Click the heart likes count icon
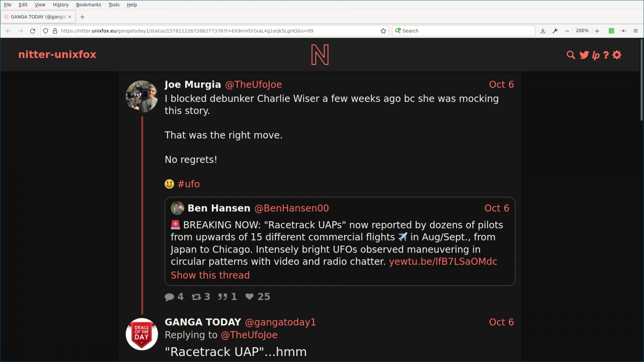The width and height of the screenshot is (644, 362). (x=250, y=297)
